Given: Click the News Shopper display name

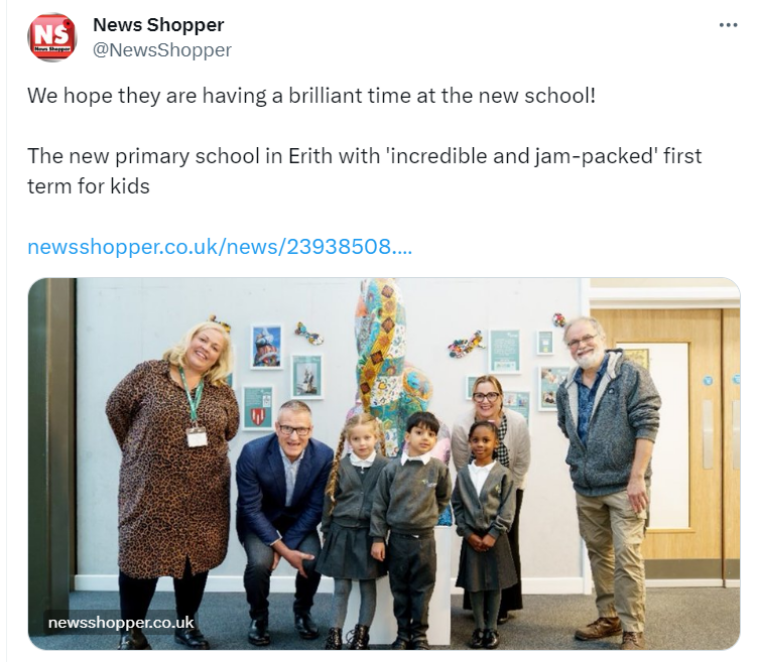Looking at the screenshot, I should point(158,25).
